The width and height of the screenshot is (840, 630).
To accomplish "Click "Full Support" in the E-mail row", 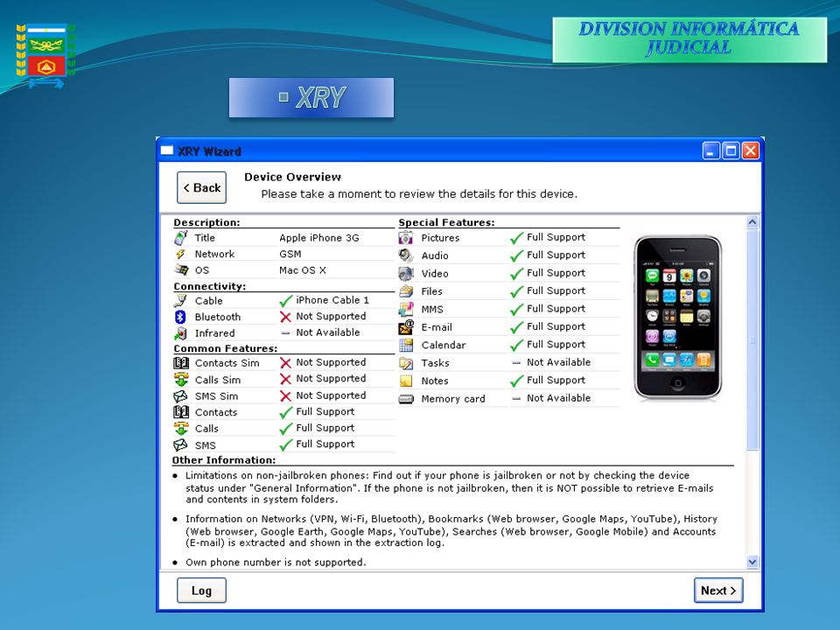I will (x=556, y=326).
